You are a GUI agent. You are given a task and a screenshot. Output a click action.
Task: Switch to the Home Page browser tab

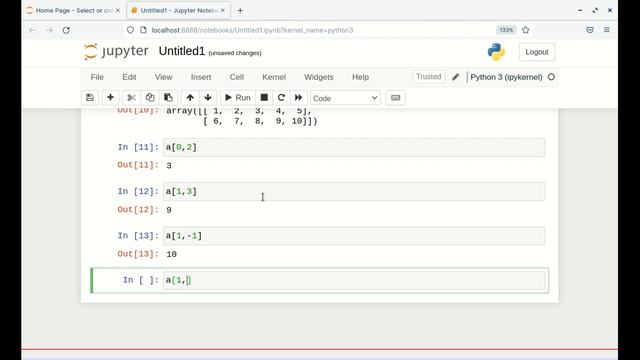73,11
